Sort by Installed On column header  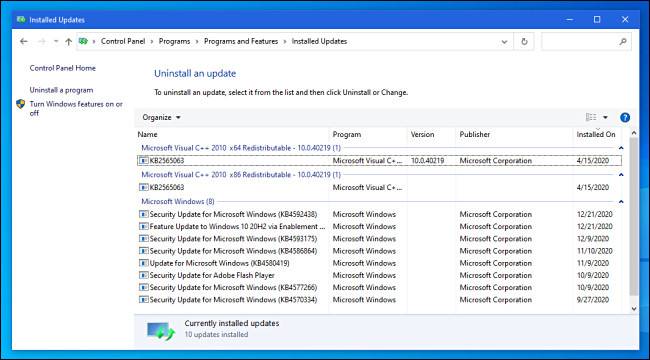click(x=597, y=134)
